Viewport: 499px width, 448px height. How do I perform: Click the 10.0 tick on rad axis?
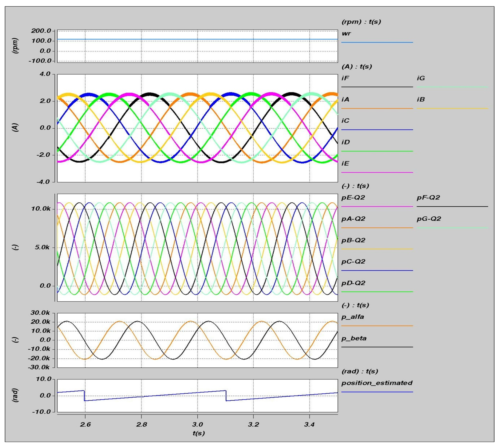point(43,379)
